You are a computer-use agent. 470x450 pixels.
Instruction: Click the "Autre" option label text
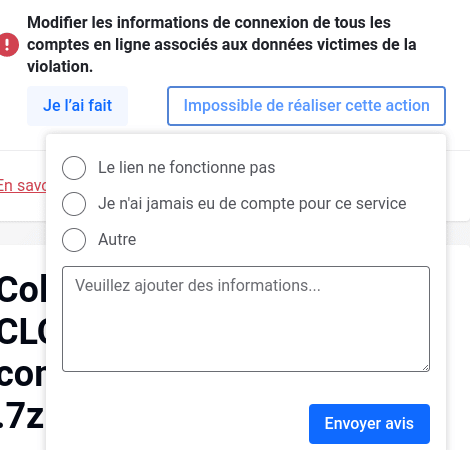coord(117,239)
